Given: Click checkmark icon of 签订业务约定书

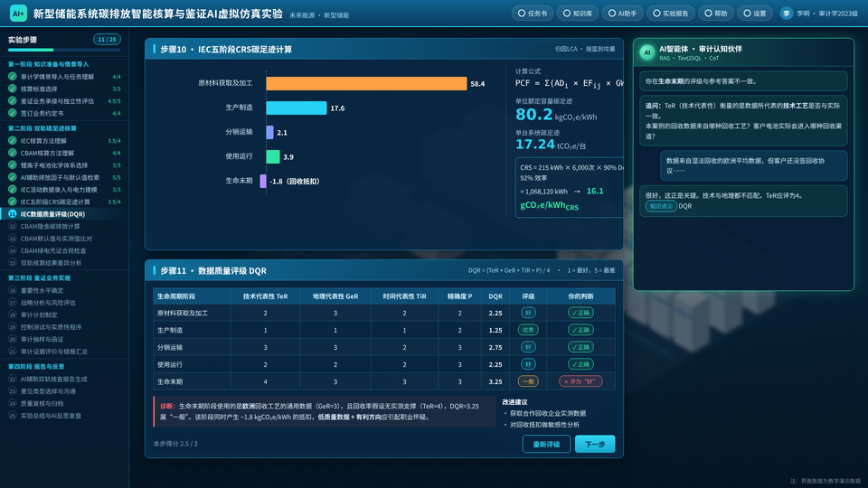Looking at the screenshot, I should [12, 113].
